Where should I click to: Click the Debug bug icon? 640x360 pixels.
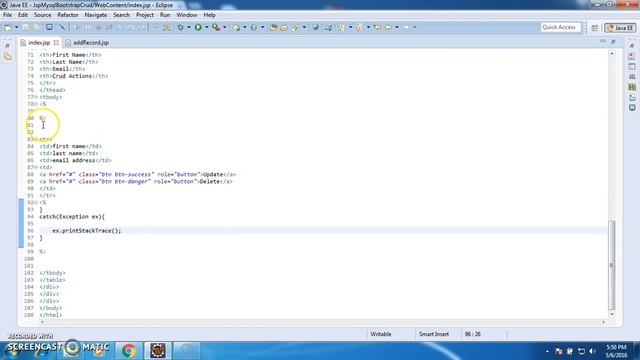click(180, 27)
